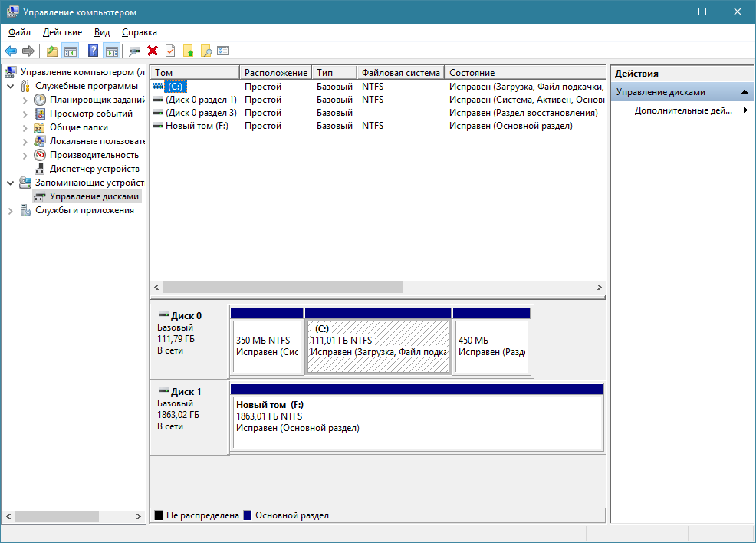The image size is (756, 543).
Task: Click the disk with magnifier toolbar icon
Action: pos(134,51)
